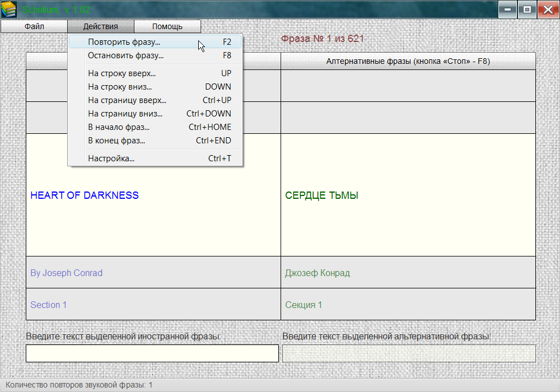The image size is (560, 392).
Task: Click the Scholium book icon in title bar
Action: coord(9,10)
